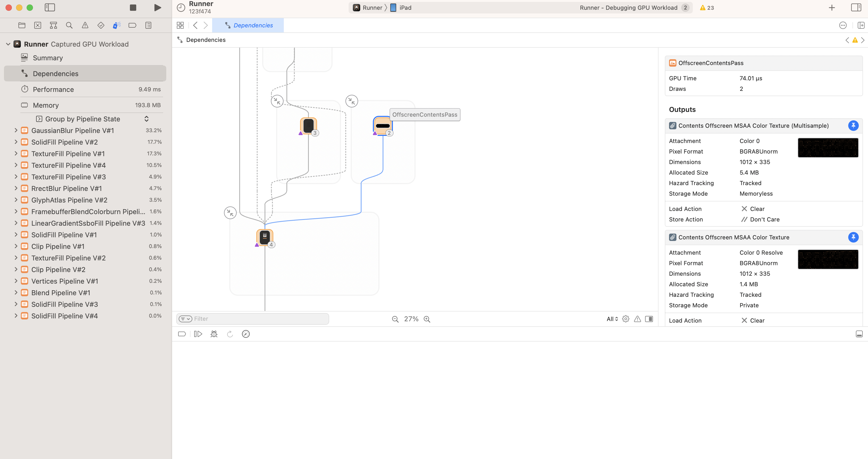
Task: Click the Color 0 Resolve texture thumbnail
Action: (828, 259)
